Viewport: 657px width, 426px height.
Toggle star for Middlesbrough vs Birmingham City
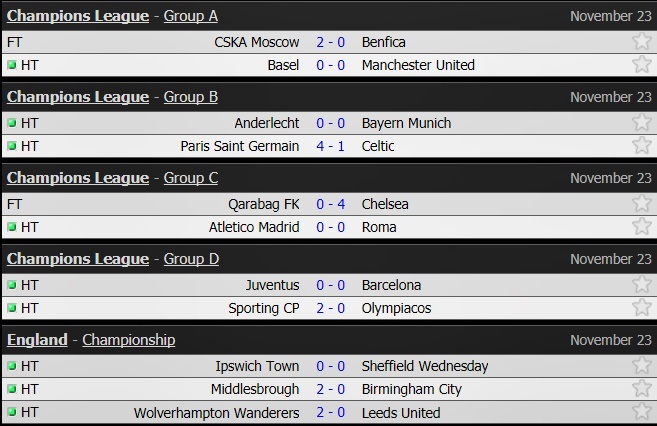click(x=641, y=389)
